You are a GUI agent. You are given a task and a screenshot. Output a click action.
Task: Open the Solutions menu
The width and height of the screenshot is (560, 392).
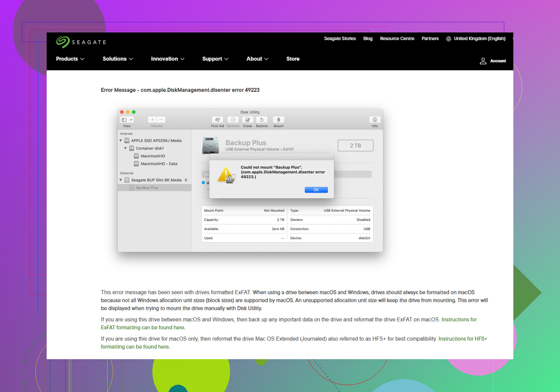pos(118,59)
